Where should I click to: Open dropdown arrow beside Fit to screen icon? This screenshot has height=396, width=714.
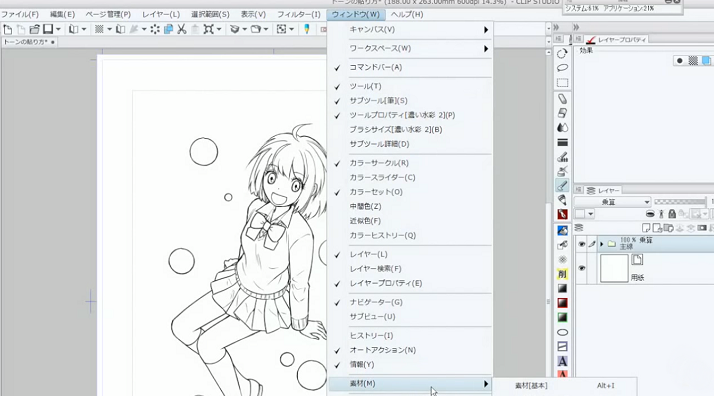point(291,30)
